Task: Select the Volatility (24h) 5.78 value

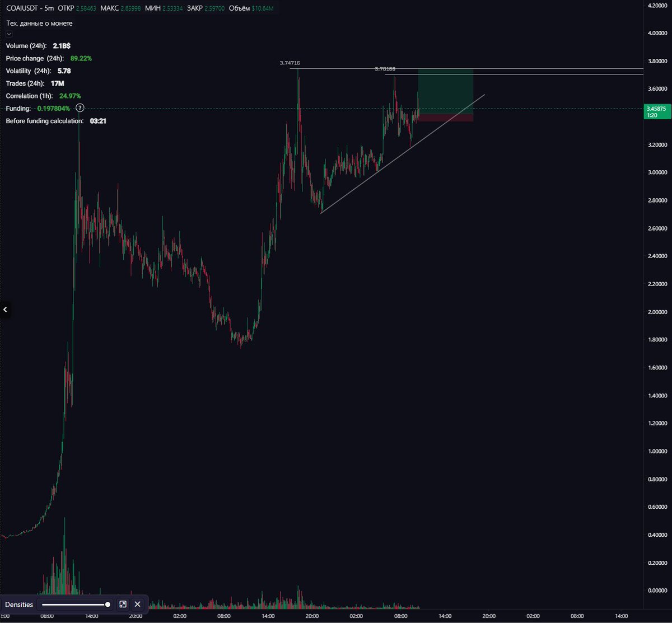Action: (64, 71)
